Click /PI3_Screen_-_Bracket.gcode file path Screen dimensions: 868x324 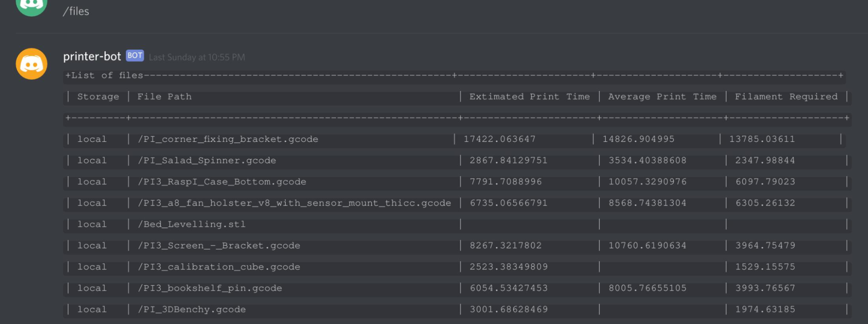point(219,245)
